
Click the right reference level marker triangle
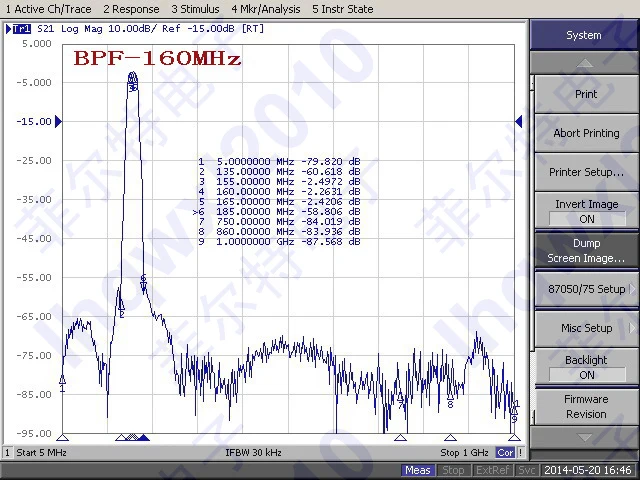pyautogui.click(x=519, y=121)
